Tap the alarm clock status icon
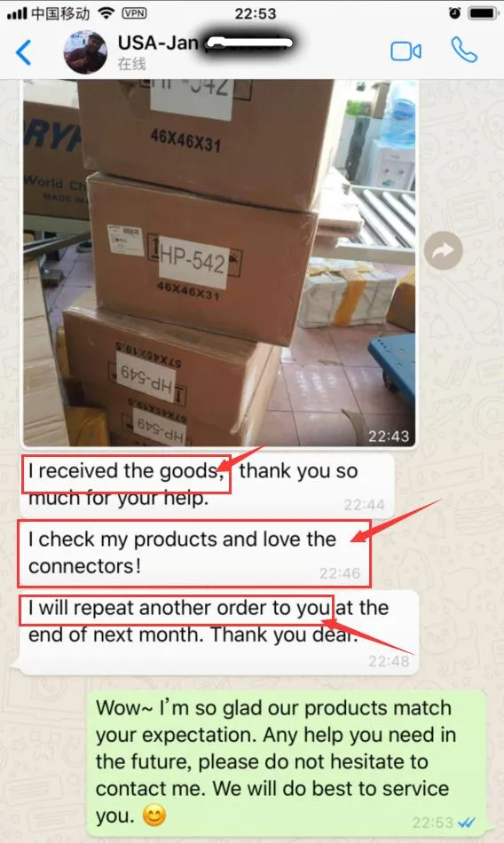The height and width of the screenshot is (843, 504). tap(454, 13)
